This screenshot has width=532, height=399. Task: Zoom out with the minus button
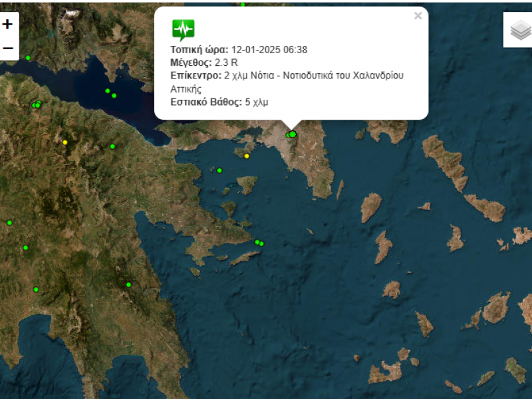point(7,48)
